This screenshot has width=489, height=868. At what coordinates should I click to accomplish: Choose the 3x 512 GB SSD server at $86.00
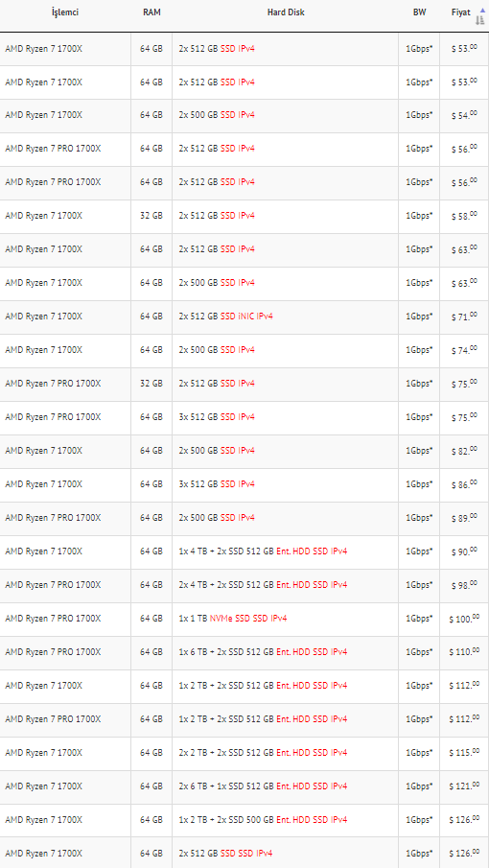coord(244,485)
